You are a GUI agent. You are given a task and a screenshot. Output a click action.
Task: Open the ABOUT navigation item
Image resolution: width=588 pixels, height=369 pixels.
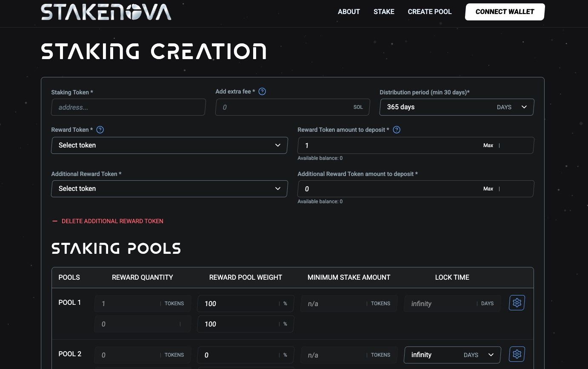tap(348, 11)
